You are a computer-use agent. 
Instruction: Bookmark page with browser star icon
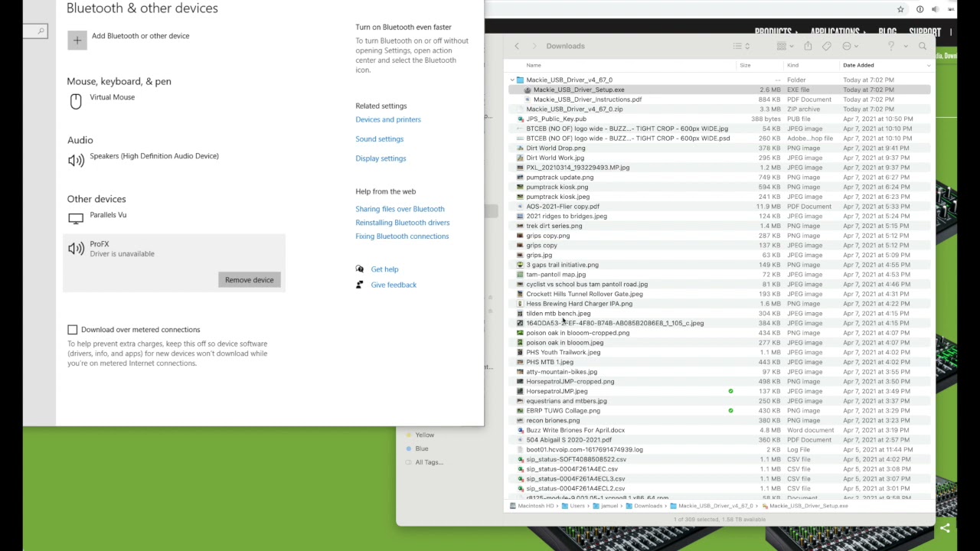900,9
